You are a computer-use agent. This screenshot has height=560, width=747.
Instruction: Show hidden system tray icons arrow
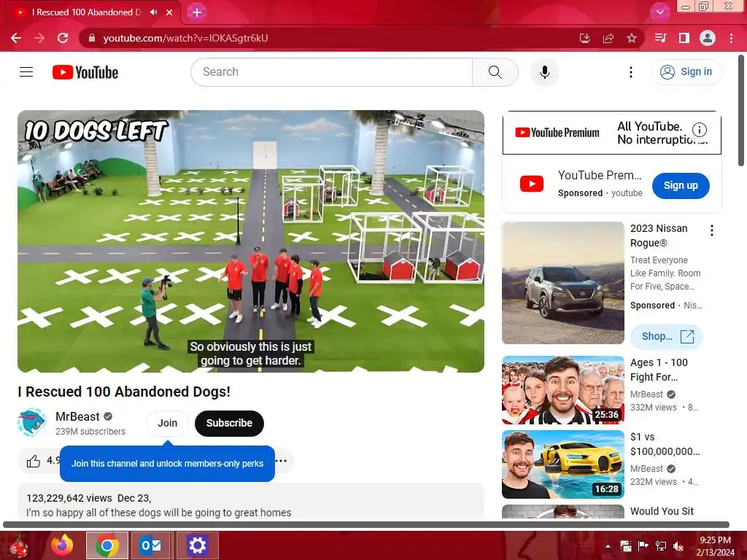[608, 546]
